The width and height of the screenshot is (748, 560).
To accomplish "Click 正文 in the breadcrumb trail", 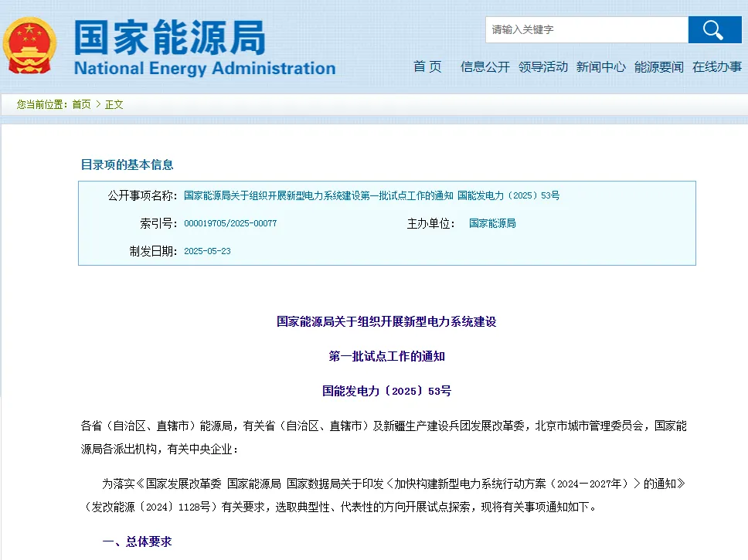I will pos(114,104).
